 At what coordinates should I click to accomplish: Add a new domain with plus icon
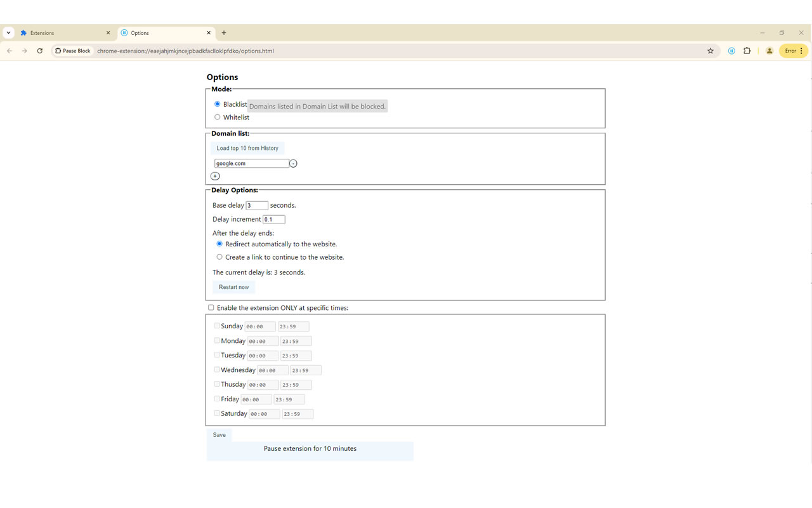[x=215, y=176]
